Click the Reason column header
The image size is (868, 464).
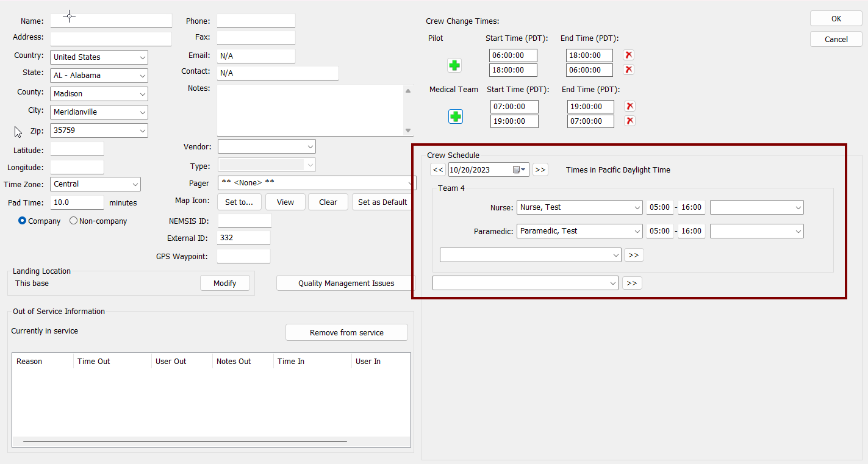point(43,362)
